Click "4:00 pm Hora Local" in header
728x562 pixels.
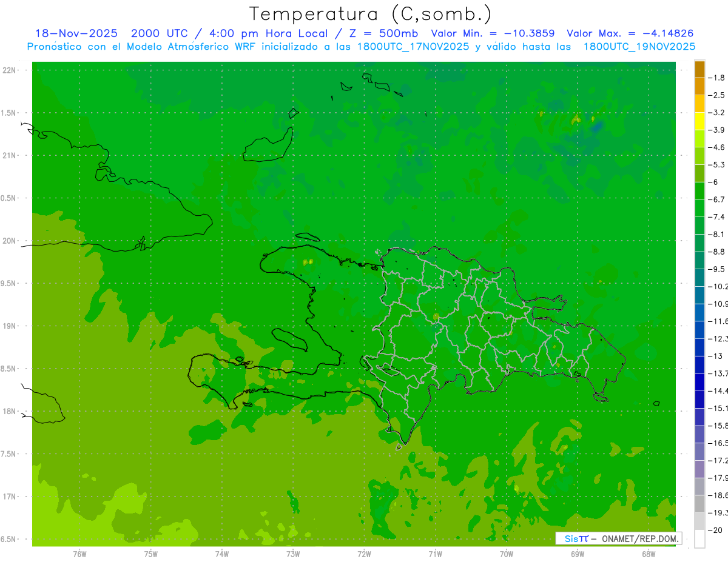[268, 33]
